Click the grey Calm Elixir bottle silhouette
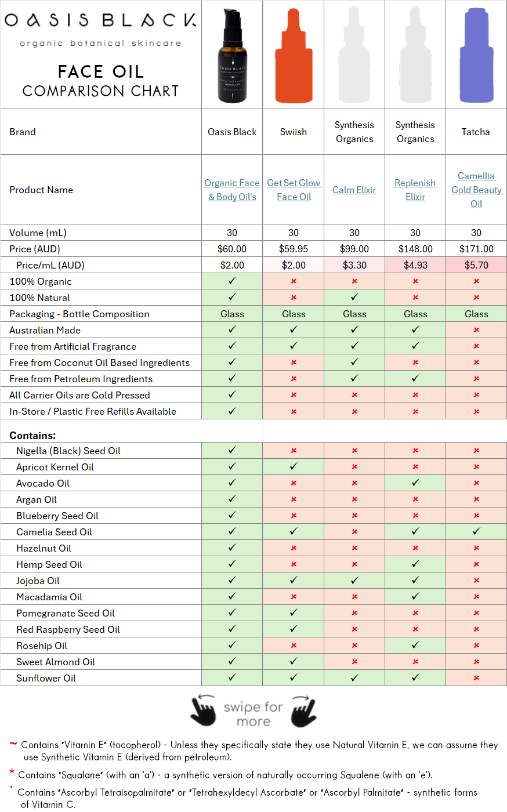Screen dimensions: 507x812 (x=354, y=55)
